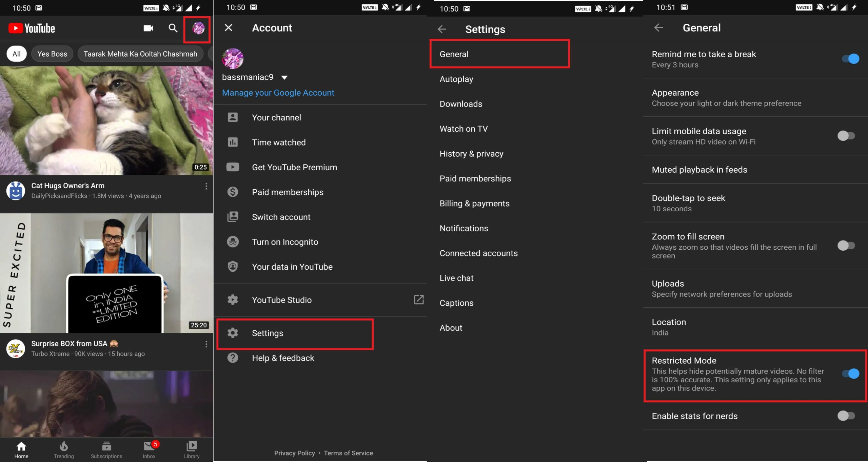Turn off Restricted Mode toggle
This screenshot has width=868, height=462.
point(850,374)
